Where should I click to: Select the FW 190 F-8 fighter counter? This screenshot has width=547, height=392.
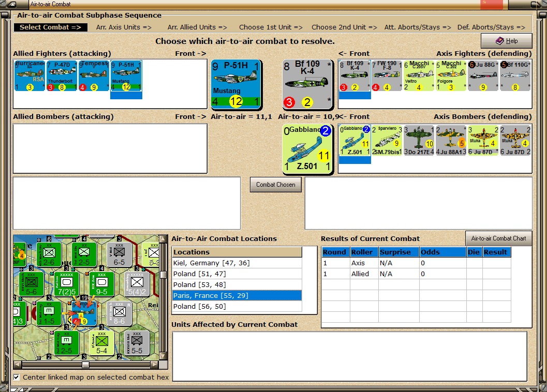387,76
